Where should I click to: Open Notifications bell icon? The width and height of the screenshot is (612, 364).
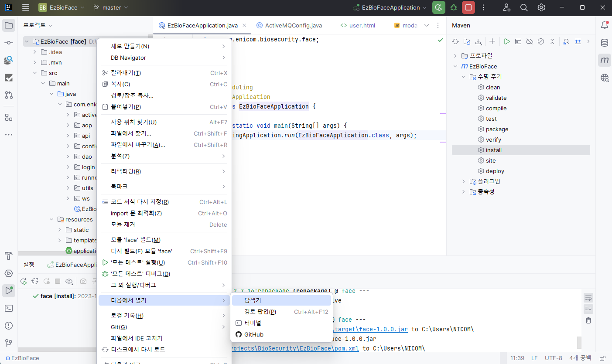tap(604, 25)
